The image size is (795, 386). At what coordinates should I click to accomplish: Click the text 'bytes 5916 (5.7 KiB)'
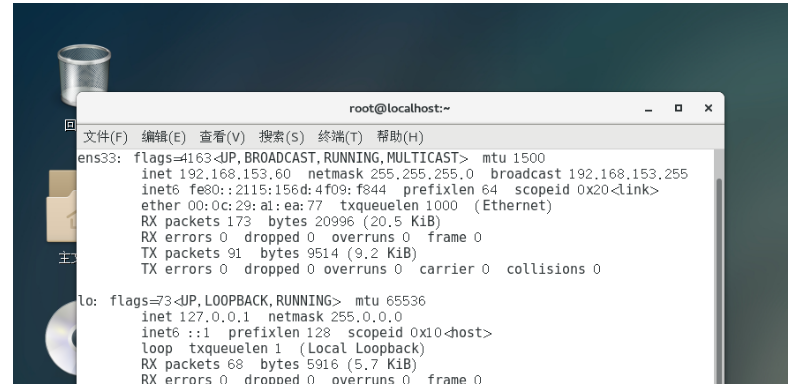[x=339, y=364]
